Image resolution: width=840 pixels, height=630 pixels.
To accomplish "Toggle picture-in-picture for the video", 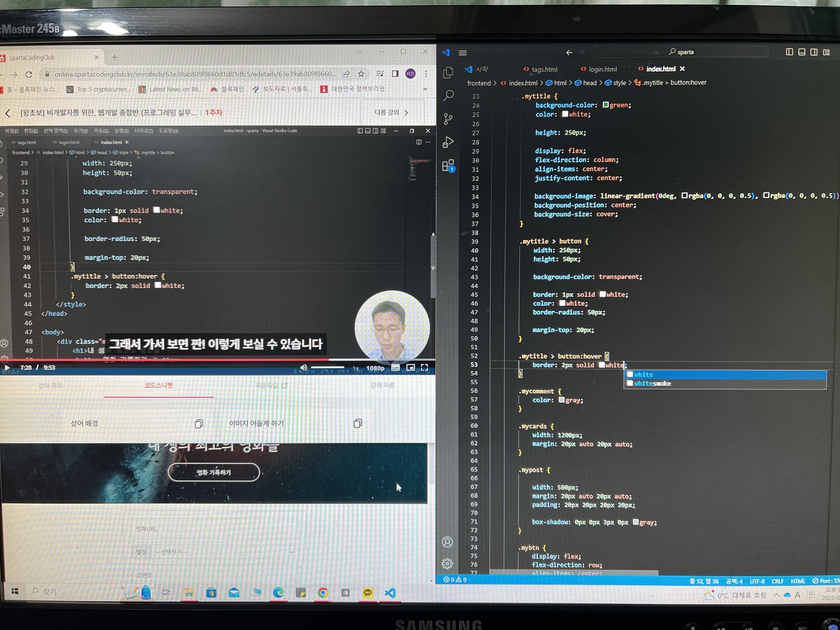I will (x=410, y=367).
